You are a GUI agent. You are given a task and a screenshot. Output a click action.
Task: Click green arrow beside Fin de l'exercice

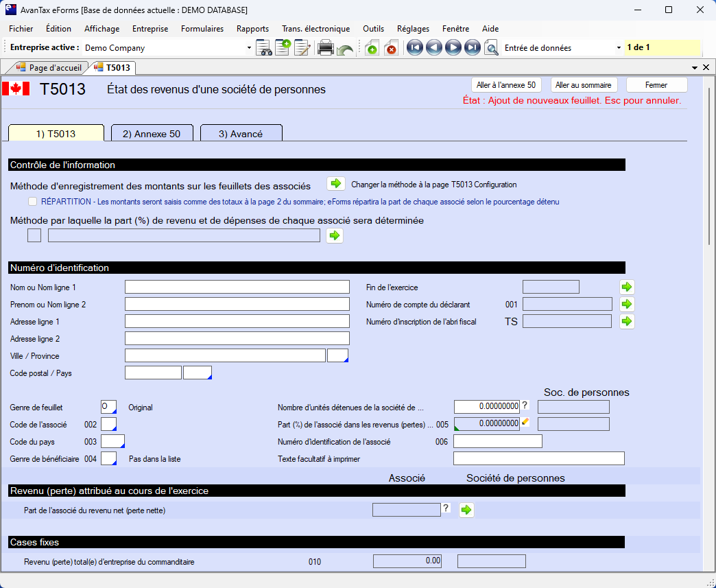tap(627, 287)
